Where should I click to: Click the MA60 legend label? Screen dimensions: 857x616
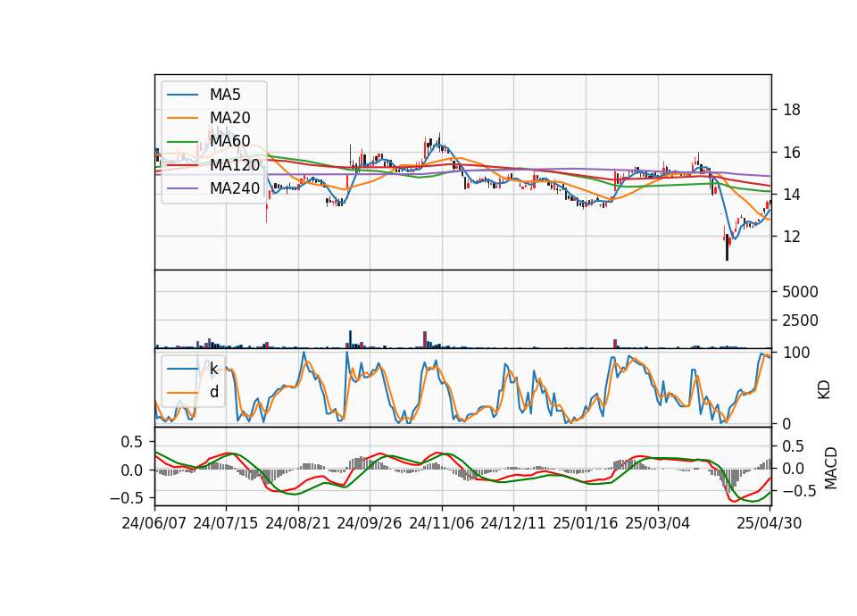pyautogui.click(x=229, y=141)
